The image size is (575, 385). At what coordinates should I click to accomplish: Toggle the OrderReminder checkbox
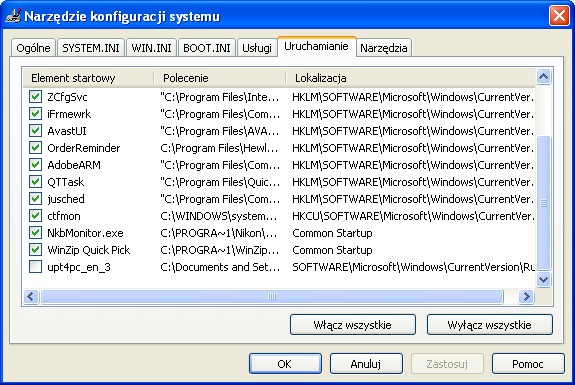click(x=35, y=148)
